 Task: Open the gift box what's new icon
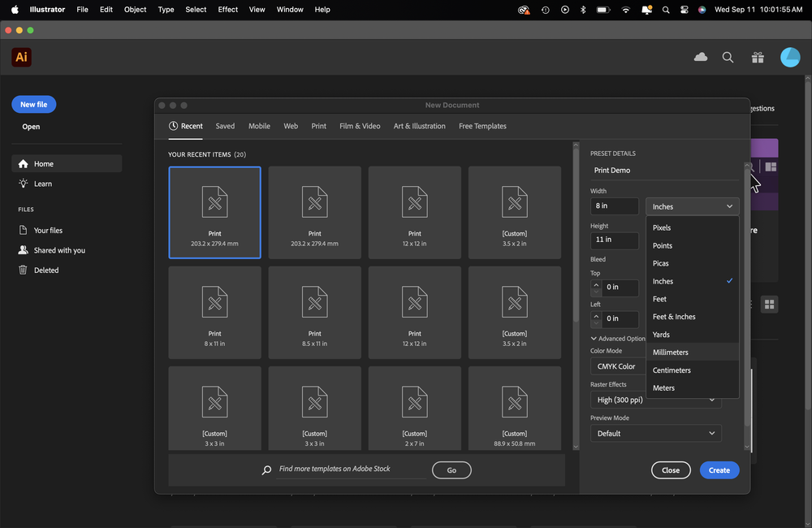click(758, 58)
